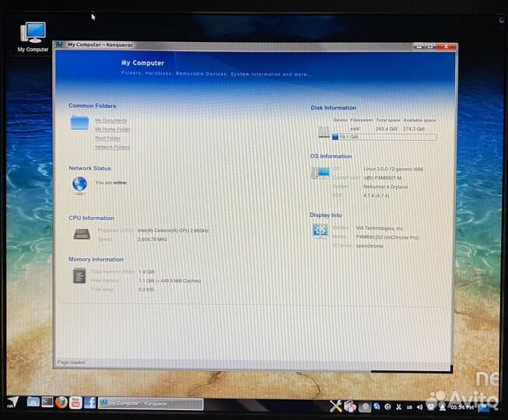
Task: Open the My Home Folder link
Action: 113,129
